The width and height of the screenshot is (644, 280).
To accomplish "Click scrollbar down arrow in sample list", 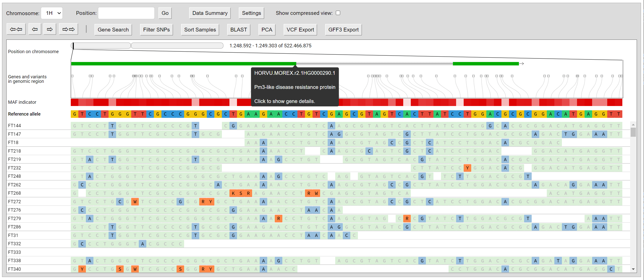I will point(633,269).
